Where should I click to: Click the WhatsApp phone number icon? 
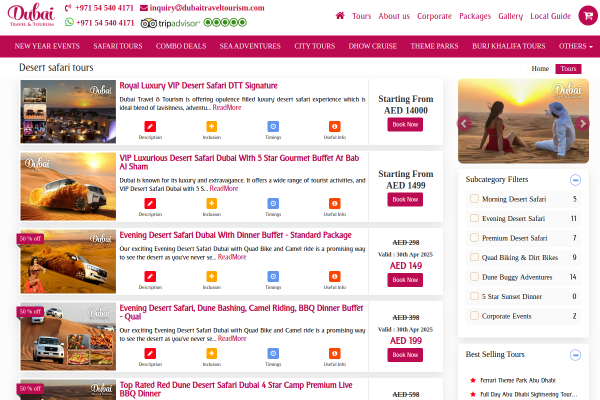[69, 22]
